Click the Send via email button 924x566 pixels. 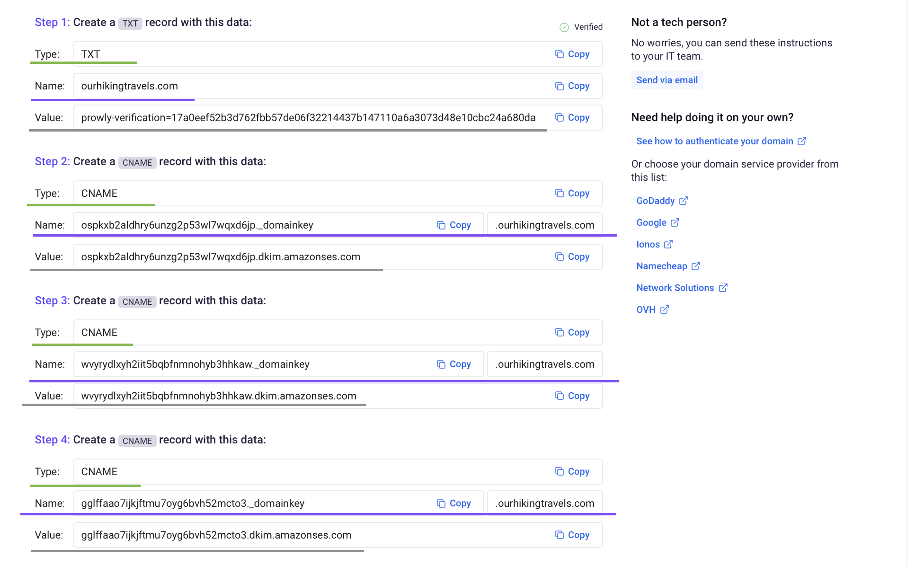(667, 80)
